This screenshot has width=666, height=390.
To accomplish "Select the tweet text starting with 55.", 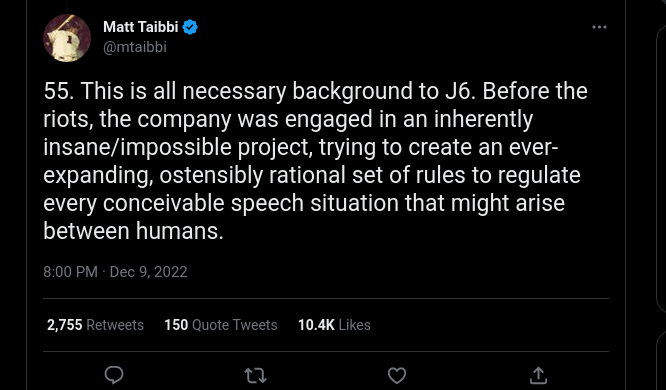I will click(315, 161).
